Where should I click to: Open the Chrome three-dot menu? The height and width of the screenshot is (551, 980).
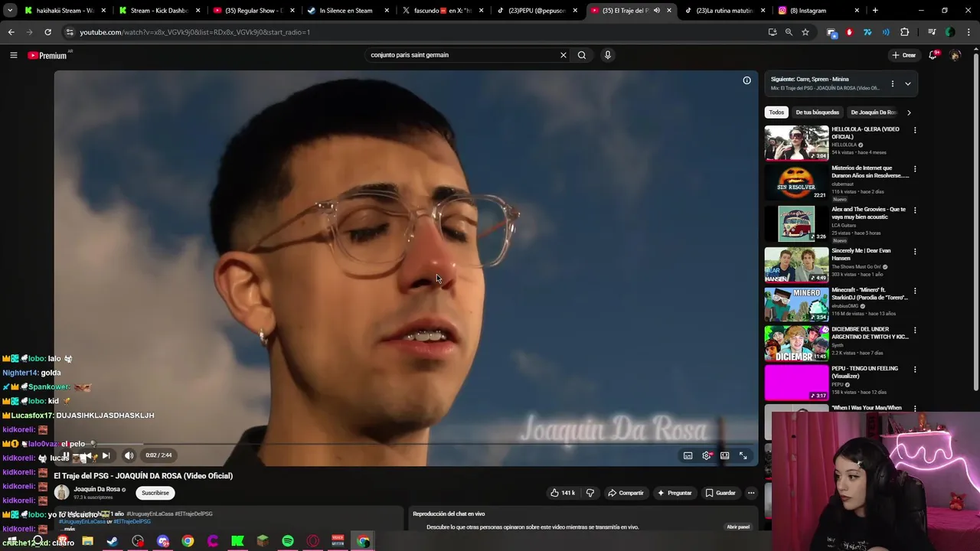click(x=968, y=32)
